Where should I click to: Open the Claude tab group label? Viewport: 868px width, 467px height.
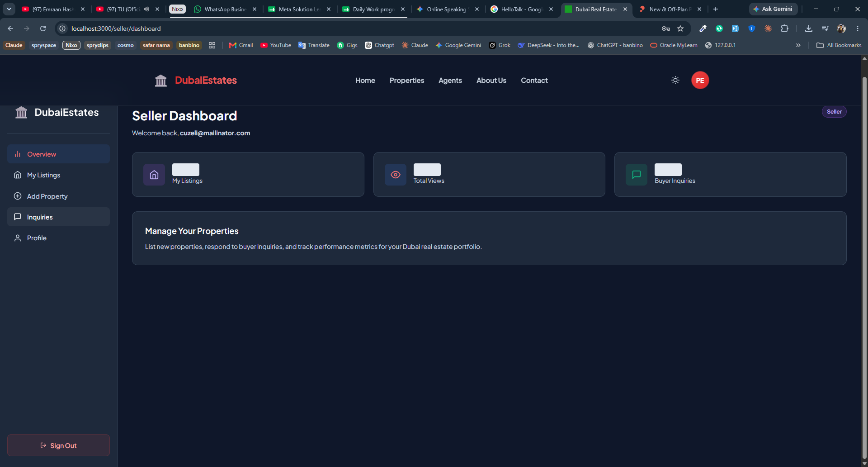point(14,45)
